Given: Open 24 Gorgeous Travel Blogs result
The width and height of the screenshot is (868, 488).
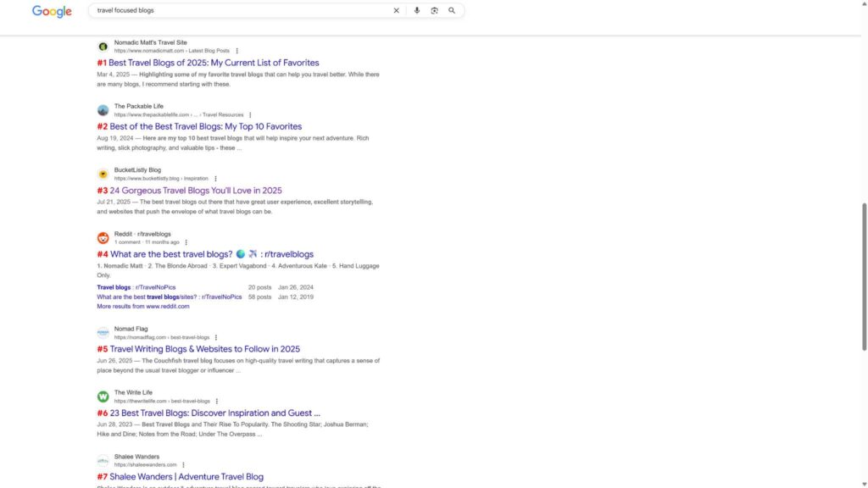Looking at the screenshot, I should pyautogui.click(x=196, y=191).
